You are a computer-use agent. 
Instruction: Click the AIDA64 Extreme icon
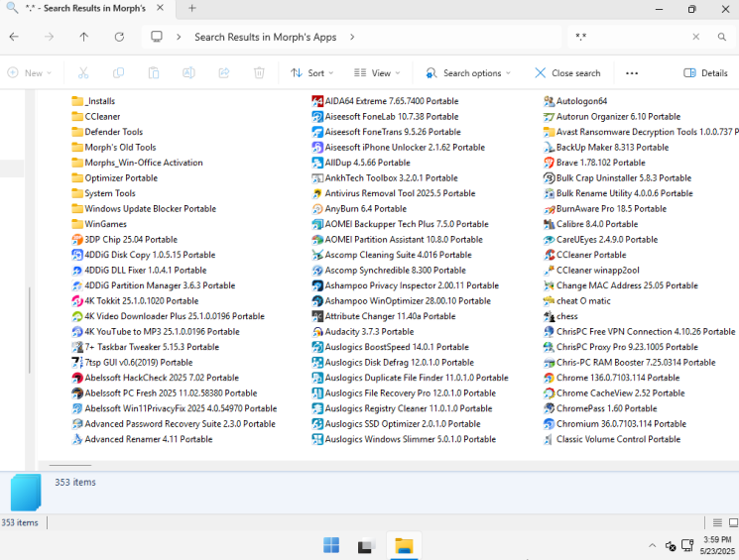(317, 101)
